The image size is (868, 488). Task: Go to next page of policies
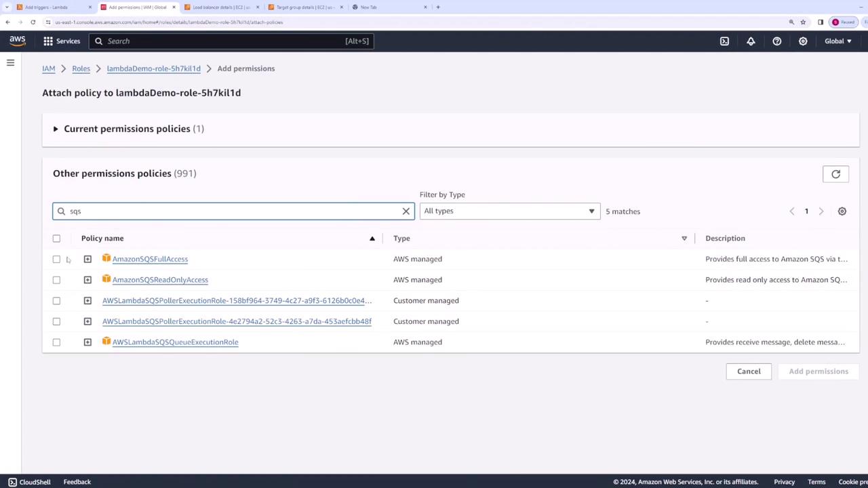coord(821,211)
